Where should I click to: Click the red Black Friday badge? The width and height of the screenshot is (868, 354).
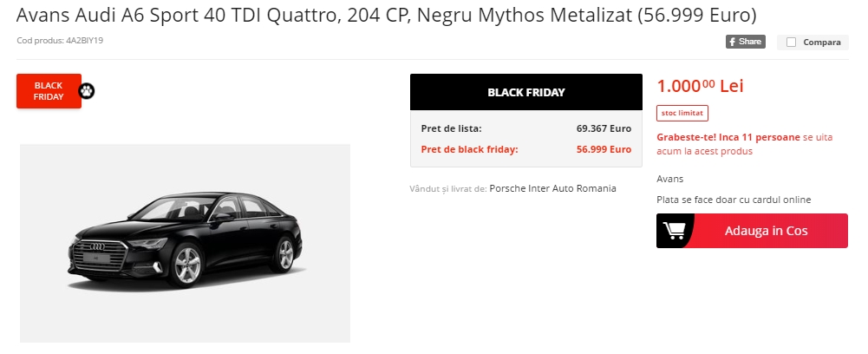click(49, 91)
